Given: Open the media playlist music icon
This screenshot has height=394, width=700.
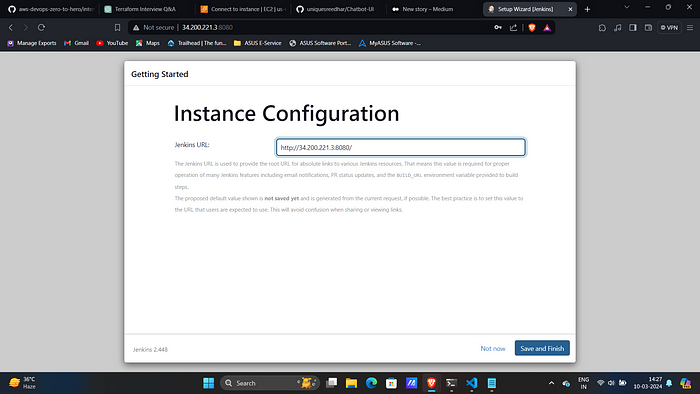Looking at the screenshot, I should coord(617,28).
